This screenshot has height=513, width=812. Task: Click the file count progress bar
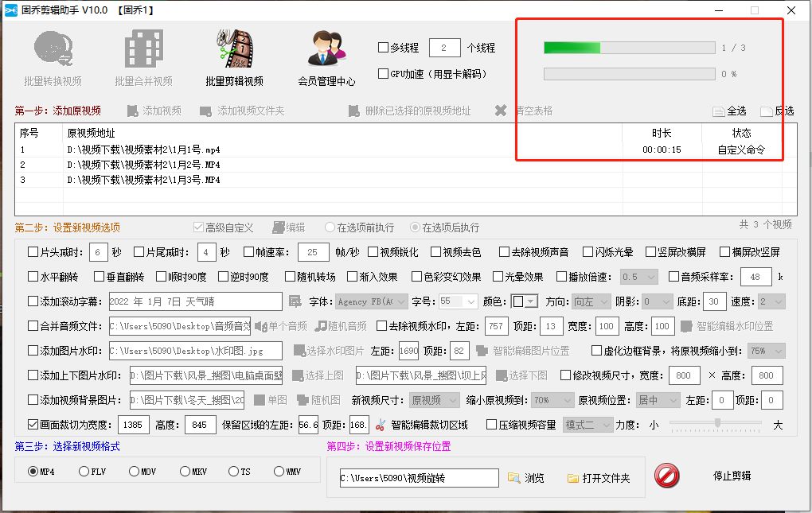[629, 48]
